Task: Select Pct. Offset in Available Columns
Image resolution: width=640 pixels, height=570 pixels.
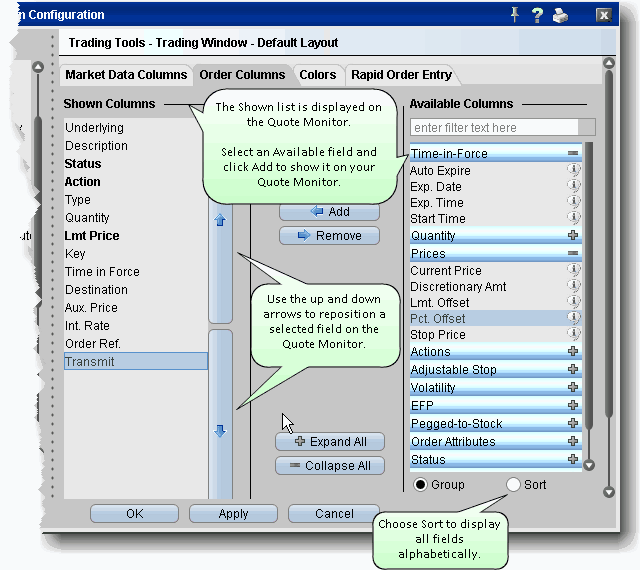Action: 438,318
